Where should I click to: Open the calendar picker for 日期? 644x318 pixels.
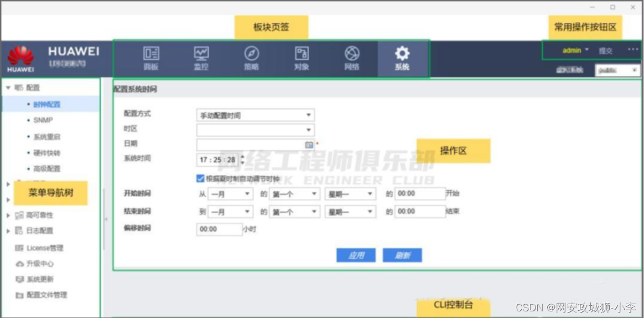(x=309, y=145)
